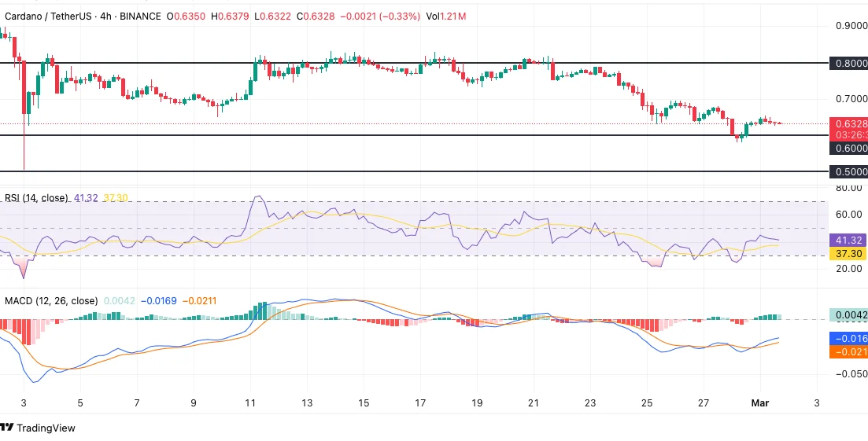Click the current price label 0.6328
The width and height of the screenshot is (868, 441).
848,123
